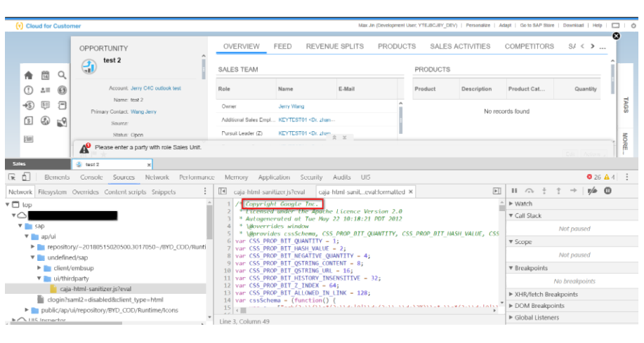Activate the inspect element picker in DevTools

click(x=12, y=177)
